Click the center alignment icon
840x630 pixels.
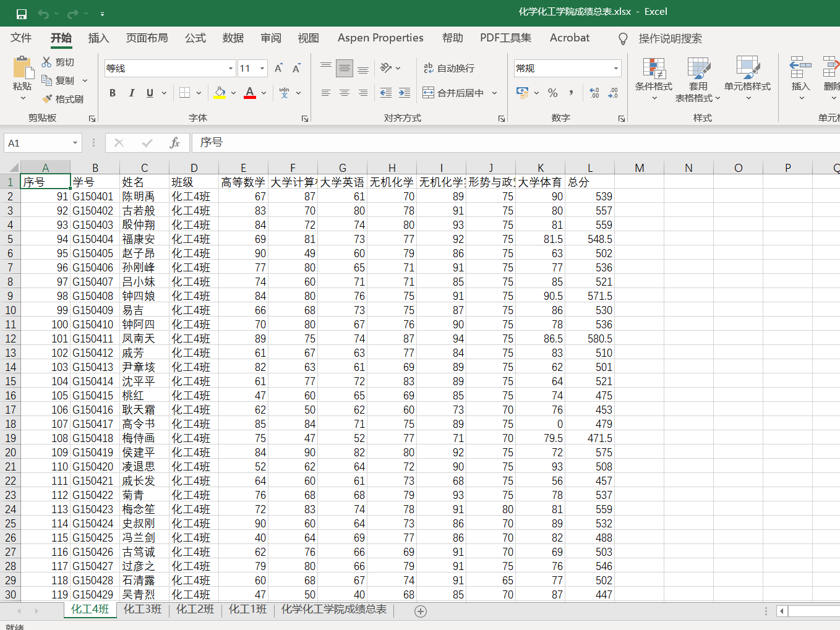[x=344, y=93]
